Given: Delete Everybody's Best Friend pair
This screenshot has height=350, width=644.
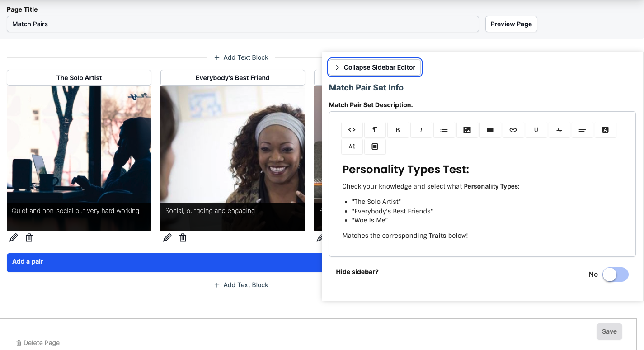Looking at the screenshot, I should (183, 237).
